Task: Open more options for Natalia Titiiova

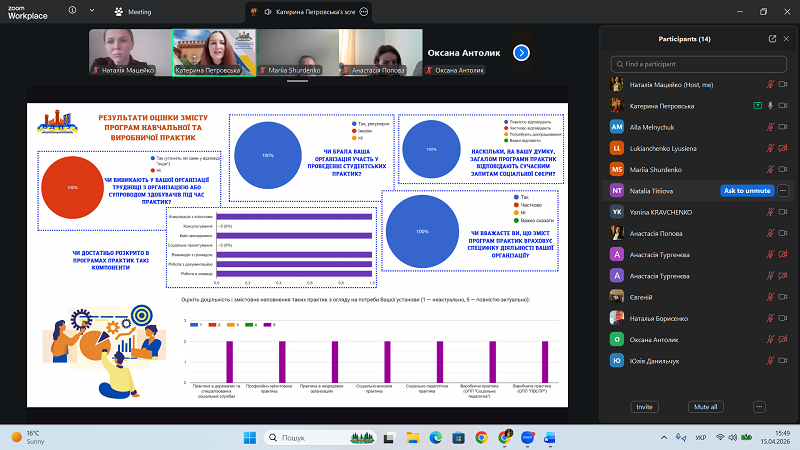Action: point(783,190)
